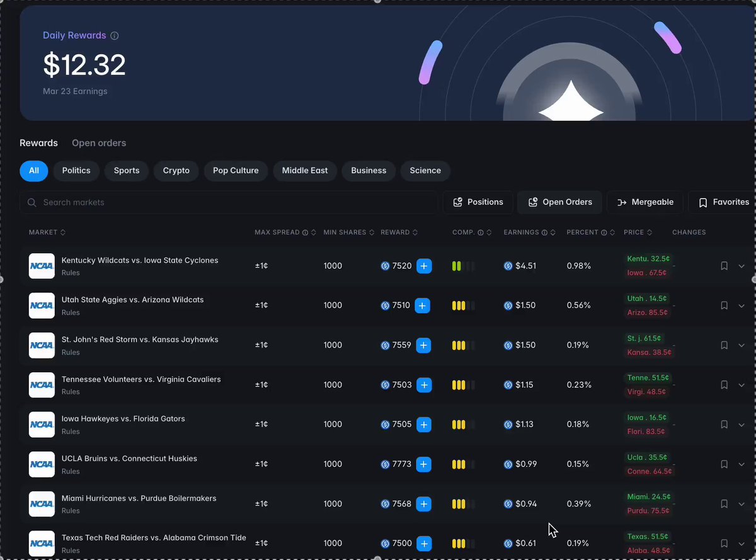Click NCAA logo for Utah State Aggies market
This screenshot has height=560, width=756.
tap(42, 306)
